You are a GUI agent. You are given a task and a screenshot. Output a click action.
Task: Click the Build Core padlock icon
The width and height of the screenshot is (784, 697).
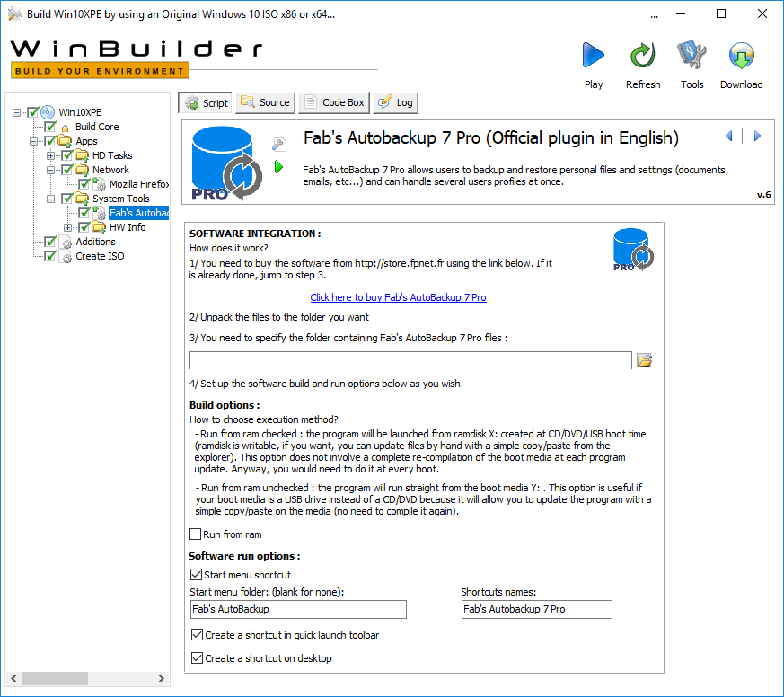[x=65, y=127]
